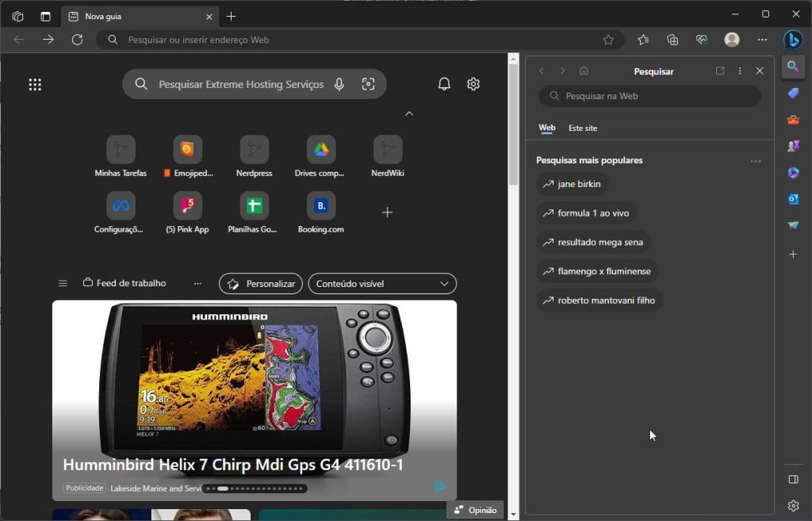Screen dimensions: 812x521
Task: Start voice search with microphone
Action: (x=339, y=84)
